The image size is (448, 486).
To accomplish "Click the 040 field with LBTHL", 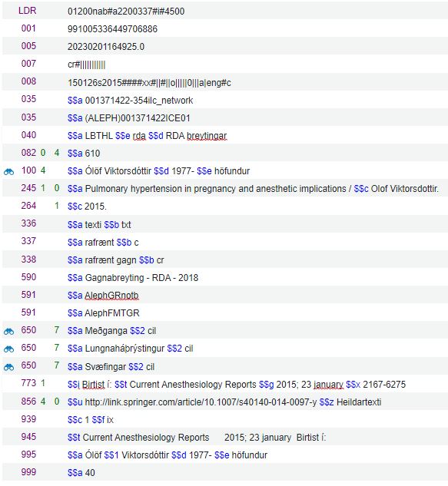I will [148, 136].
